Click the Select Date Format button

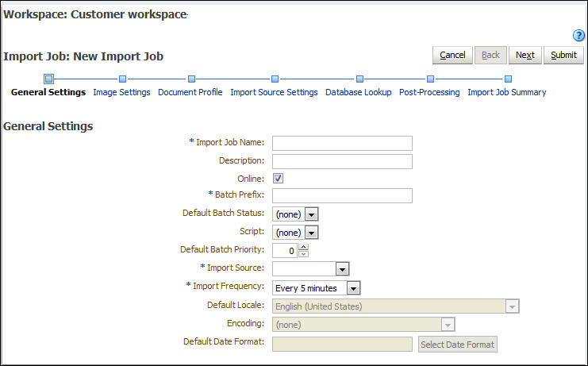pos(458,345)
